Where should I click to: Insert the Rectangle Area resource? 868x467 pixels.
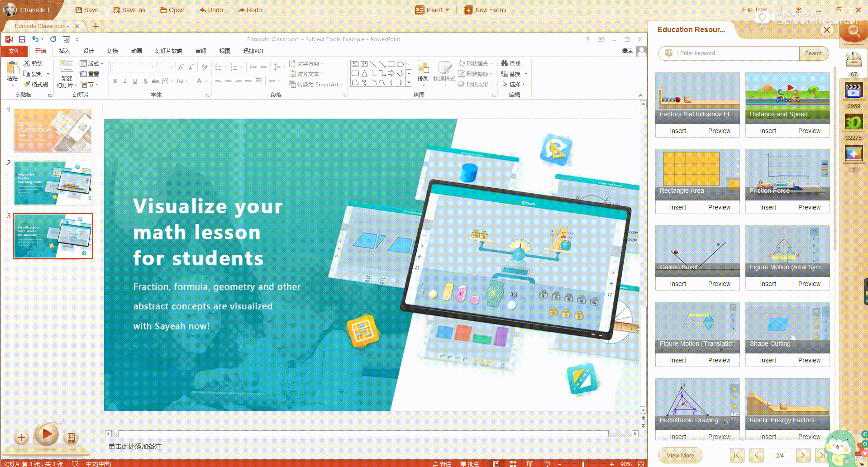(678, 207)
